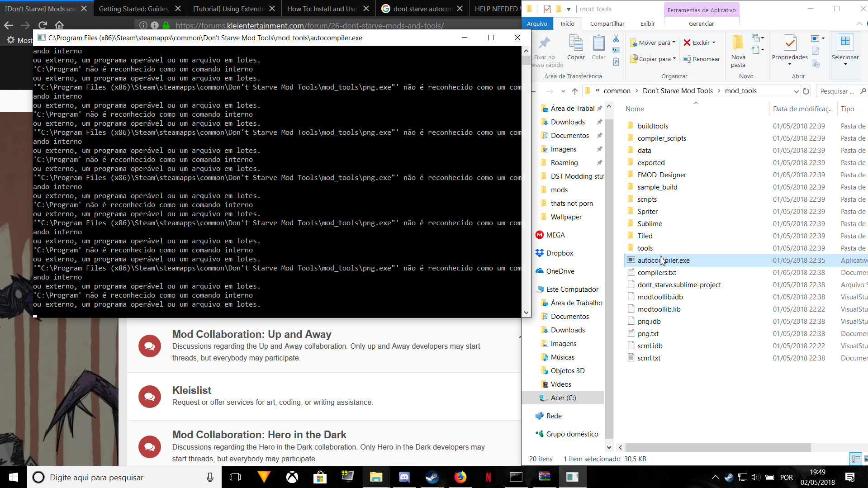Click the Cortana microphone button
The image size is (868, 488).
210,477
